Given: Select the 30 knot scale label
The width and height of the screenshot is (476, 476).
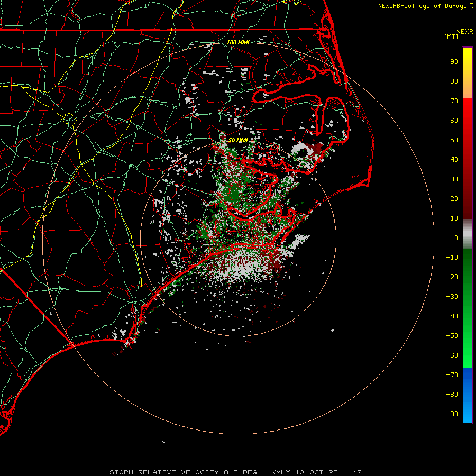Looking at the screenshot, I should point(454,179).
